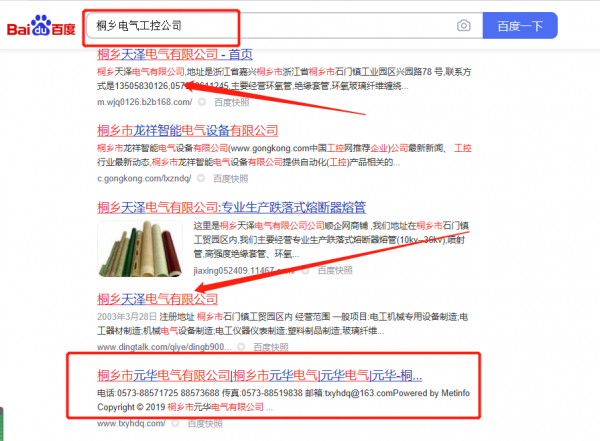Click the Baidu logo
Viewport: 600px width, 441px height.
[x=42, y=26]
